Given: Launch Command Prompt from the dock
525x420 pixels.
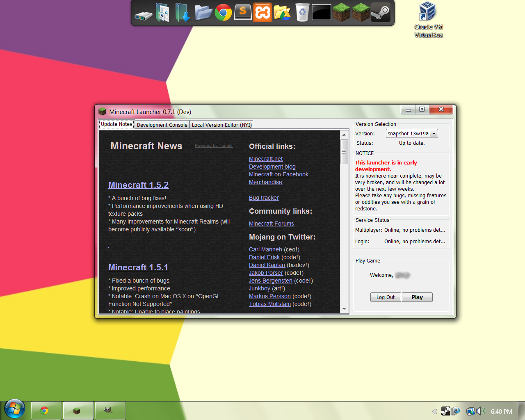Looking at the screenshot, I should click(x=322, y=12).
